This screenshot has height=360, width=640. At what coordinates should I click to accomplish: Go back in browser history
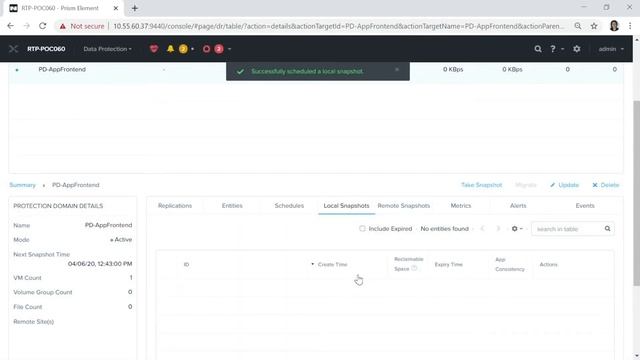coord(11,26)
